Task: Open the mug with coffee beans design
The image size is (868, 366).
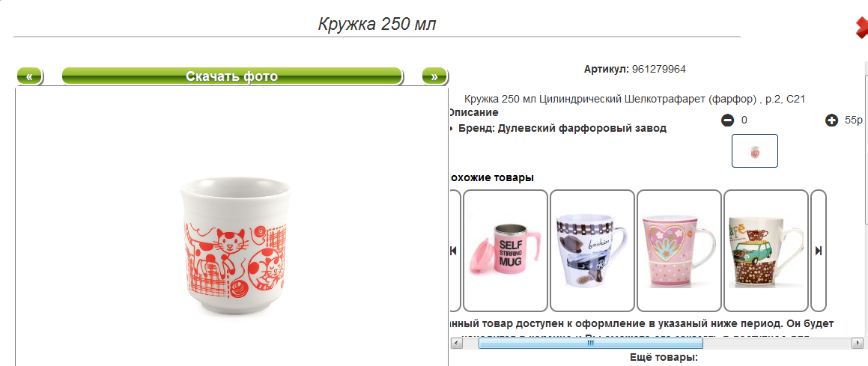Action: coord(592,251)
